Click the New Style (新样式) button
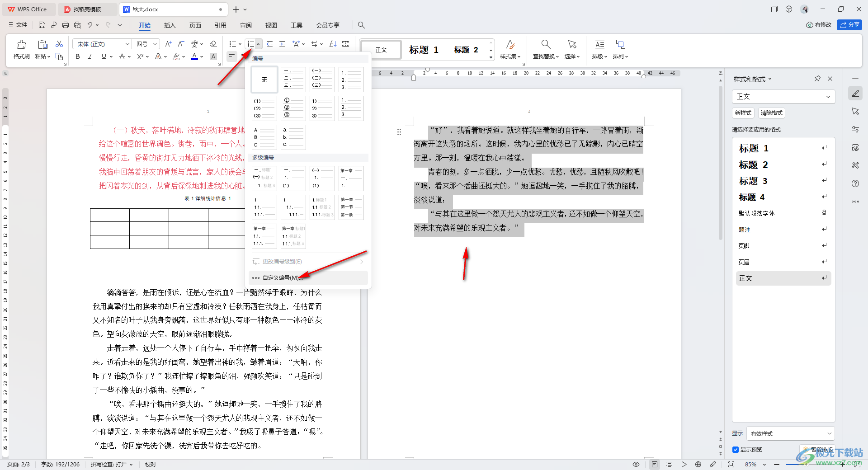The height and width of the screenshot is (470, 868). 743,113
